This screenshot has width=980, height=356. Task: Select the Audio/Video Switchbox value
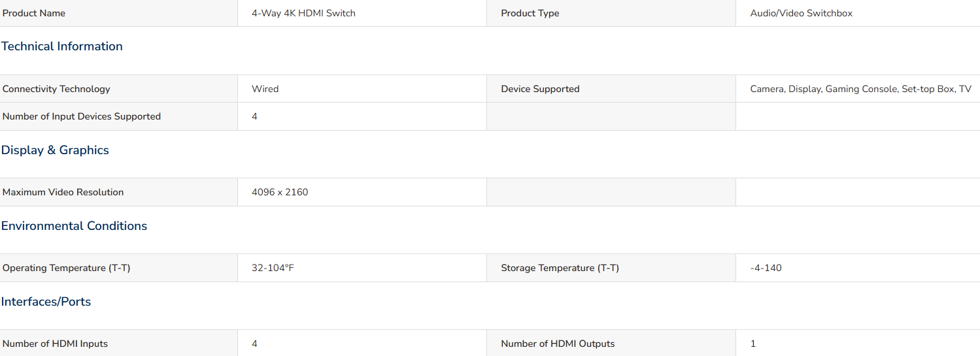pos(801,13)
